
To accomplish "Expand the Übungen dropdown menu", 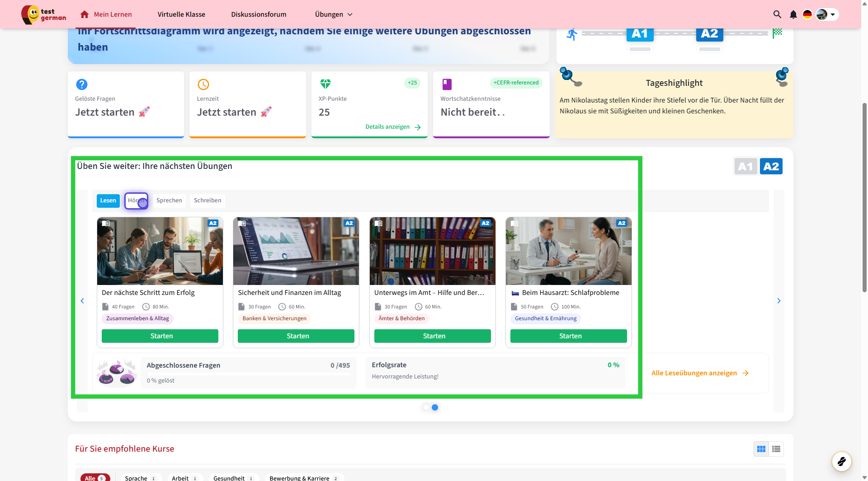I will coord(333,14).
